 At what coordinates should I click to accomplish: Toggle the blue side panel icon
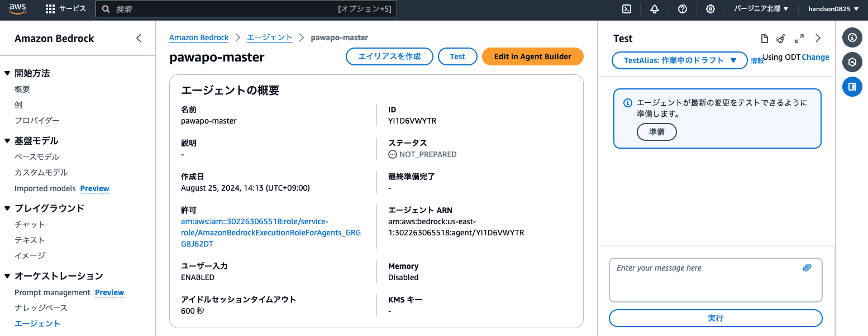[x=852, y=87]
